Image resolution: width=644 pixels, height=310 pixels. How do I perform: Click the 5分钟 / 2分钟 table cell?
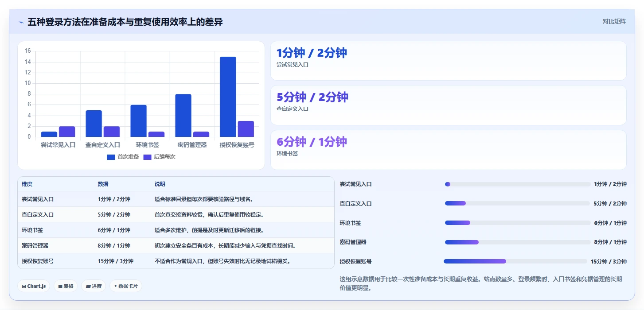114,215
